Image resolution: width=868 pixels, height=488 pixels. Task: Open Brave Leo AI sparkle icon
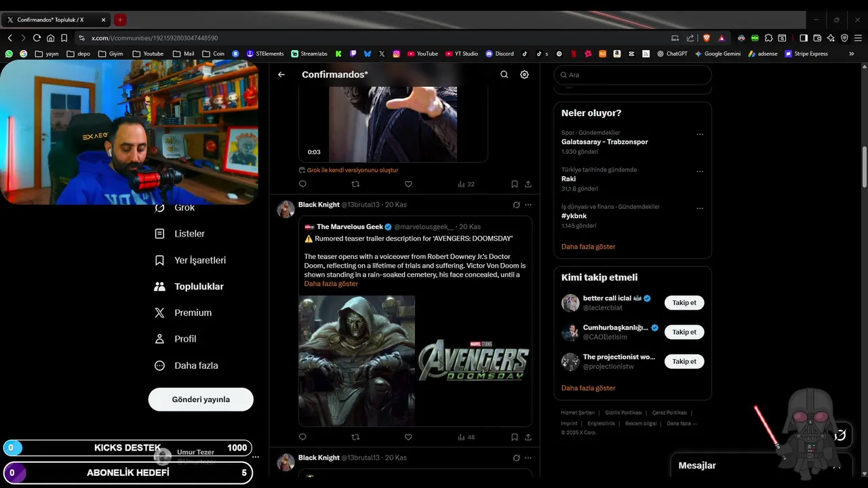click(x=831, y=38)
